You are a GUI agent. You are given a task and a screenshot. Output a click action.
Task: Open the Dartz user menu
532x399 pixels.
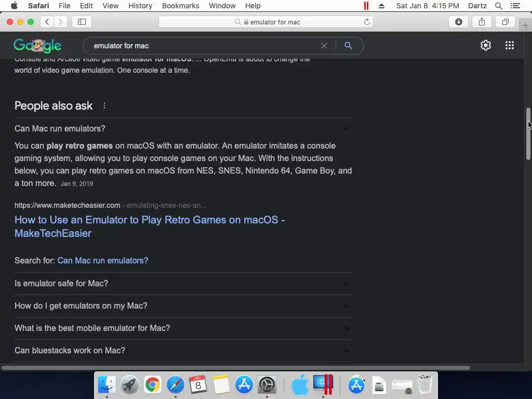click(477, 6)
